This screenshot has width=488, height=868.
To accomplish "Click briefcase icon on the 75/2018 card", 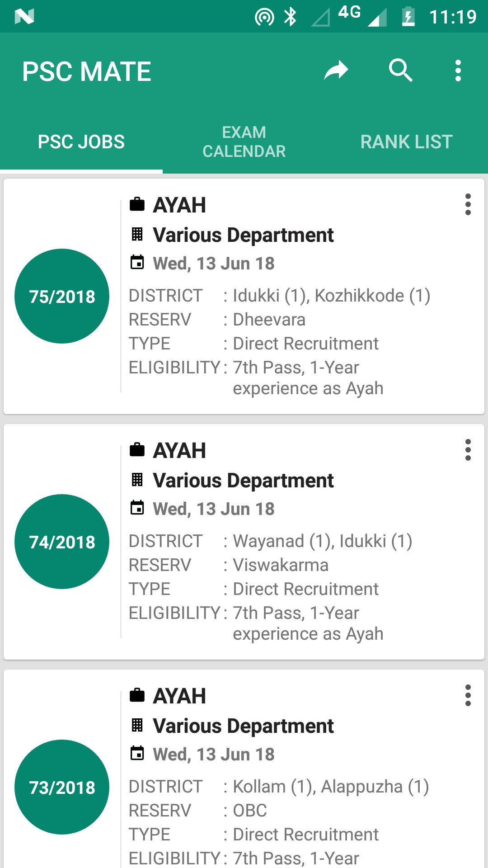I will (137, 204).
